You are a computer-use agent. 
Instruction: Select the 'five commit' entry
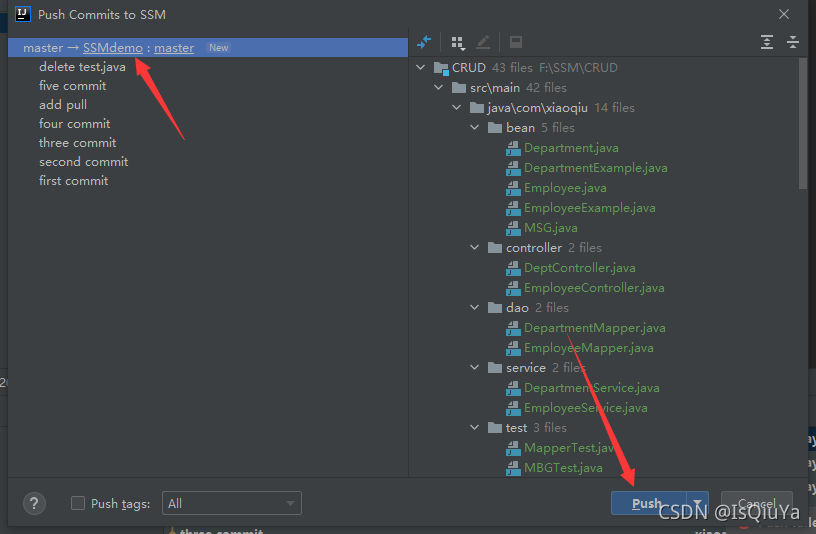click(72, 86)
